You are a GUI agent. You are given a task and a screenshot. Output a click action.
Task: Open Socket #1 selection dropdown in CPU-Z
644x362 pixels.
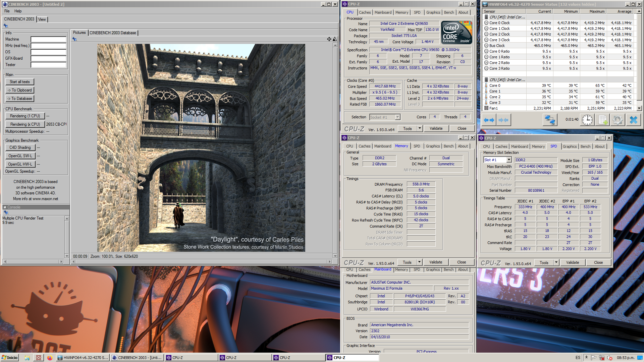point(397,117)
